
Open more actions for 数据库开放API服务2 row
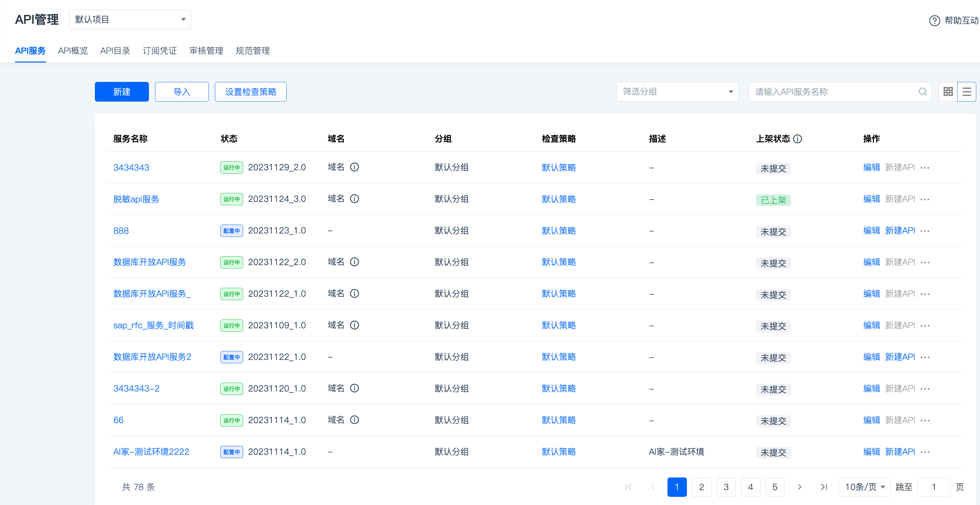point(925,357)
